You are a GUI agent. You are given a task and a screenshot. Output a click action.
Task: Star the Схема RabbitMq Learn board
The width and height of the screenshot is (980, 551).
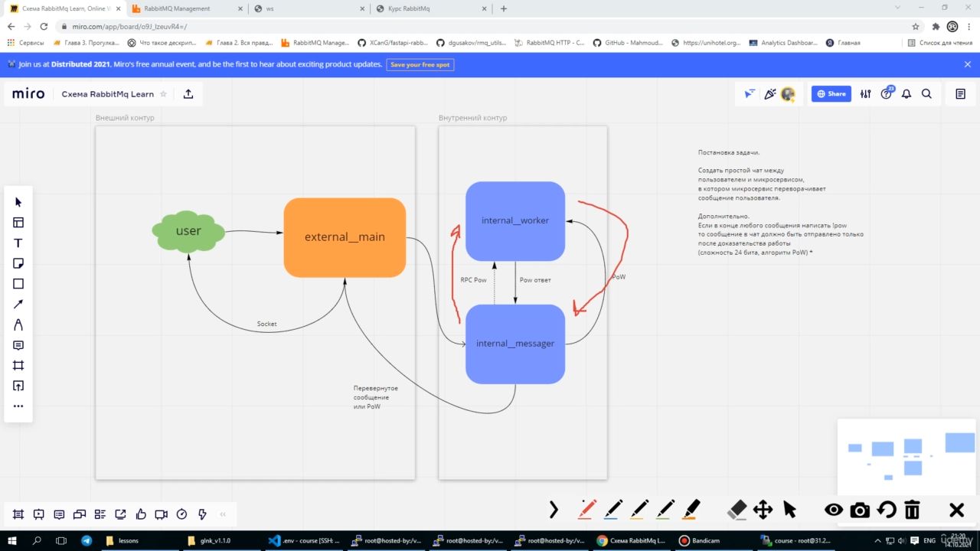[163, 94]
